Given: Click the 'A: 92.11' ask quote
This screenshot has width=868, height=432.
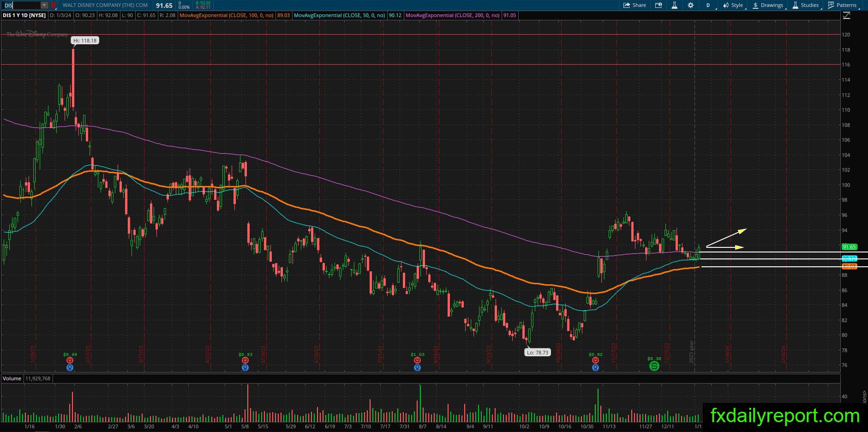Looking at the screenshot, I should click(x=203, y=7).
